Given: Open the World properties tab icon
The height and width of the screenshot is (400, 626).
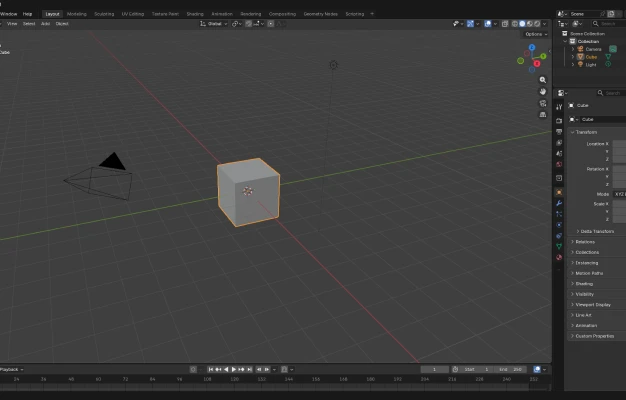Looking at the screenshot, I should pyautogui.click(x=559, y=164).
